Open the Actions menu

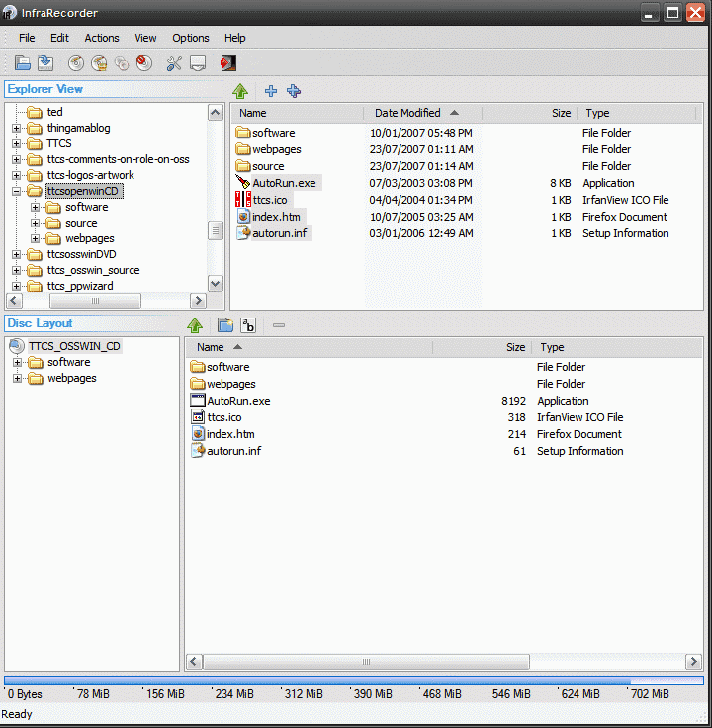coord(102,38)
